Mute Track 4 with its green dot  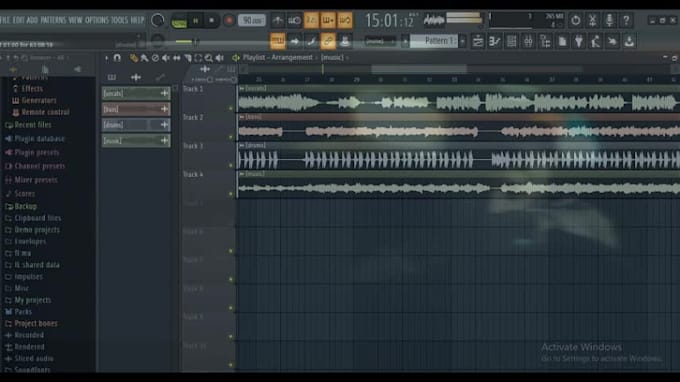(231, 194)
